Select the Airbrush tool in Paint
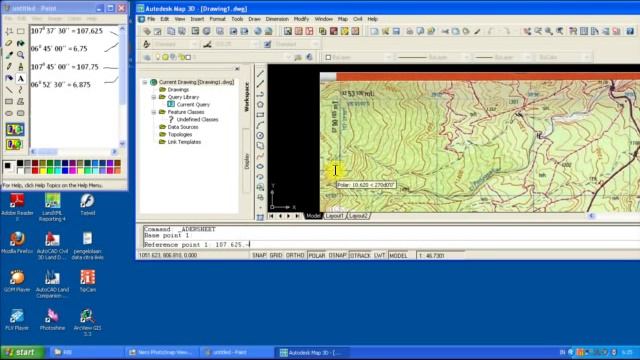 point(9,78)
